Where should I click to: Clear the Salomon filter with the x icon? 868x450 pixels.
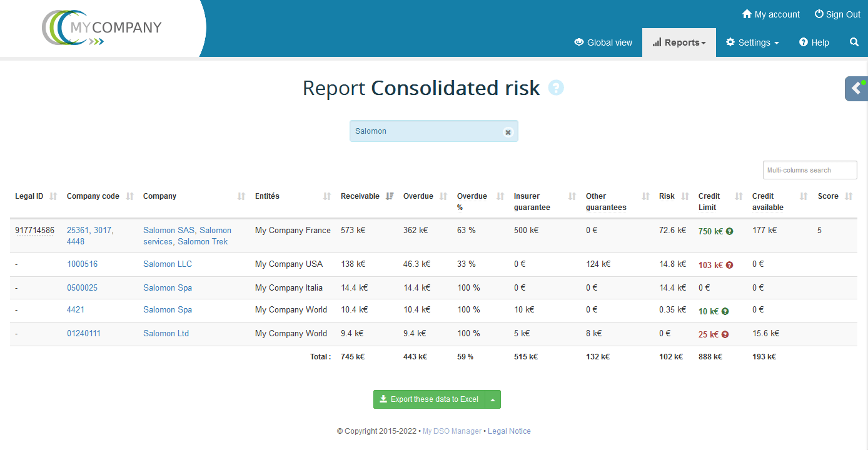tap(508, 132)
